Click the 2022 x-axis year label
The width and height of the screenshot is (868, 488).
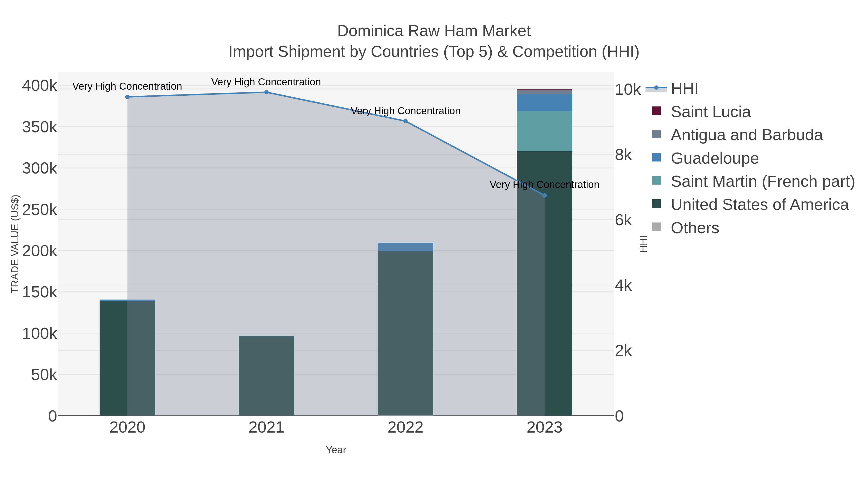(x=405, y=428)
